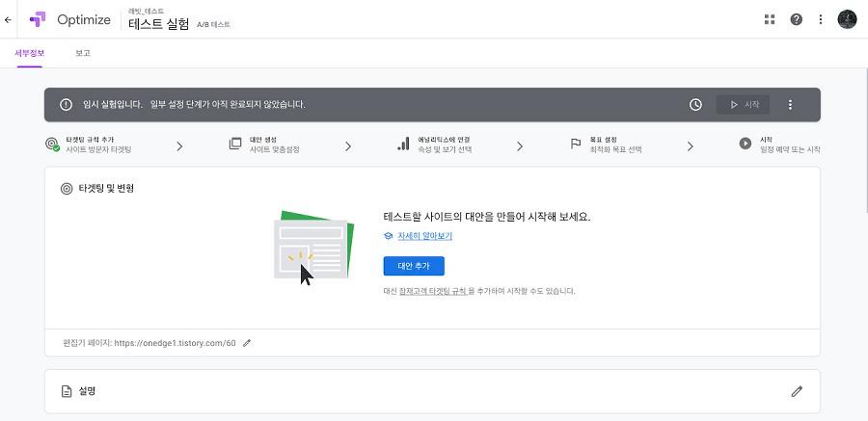Click the schedule clock icon in banner
Screen dimensions: 868x421
[695, 105]
